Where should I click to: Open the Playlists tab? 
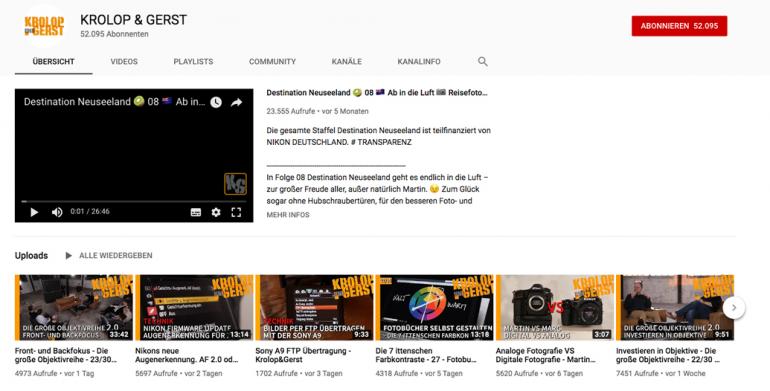click(193, 61)
